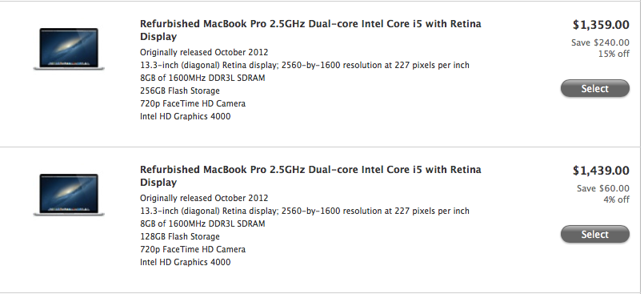Click the $1,439.00 price

point(601,171)
